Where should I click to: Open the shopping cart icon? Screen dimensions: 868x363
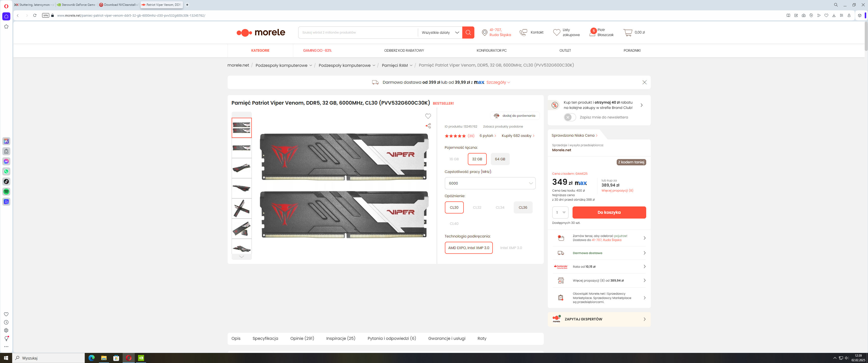[x=628, y=33]
